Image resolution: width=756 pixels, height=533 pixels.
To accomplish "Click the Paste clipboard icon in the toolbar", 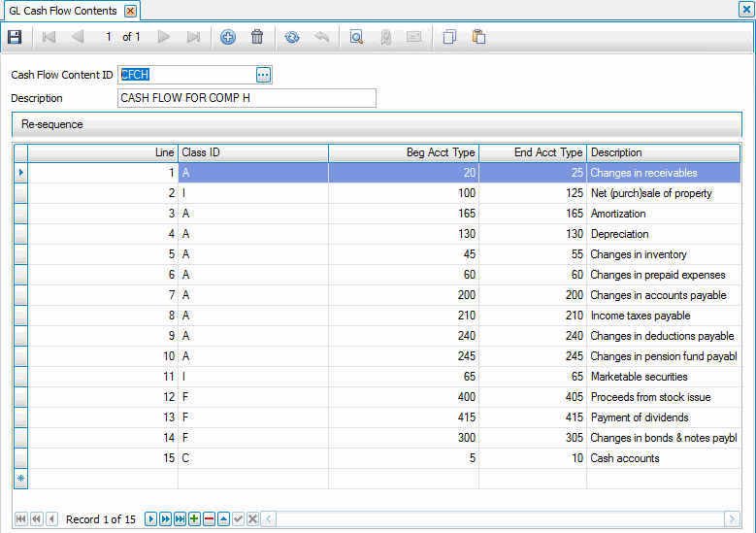I will (x=478, y=37).
